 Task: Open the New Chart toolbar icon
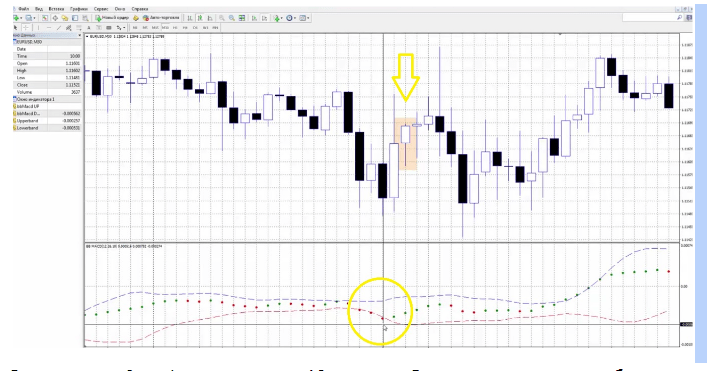point(16,18)
